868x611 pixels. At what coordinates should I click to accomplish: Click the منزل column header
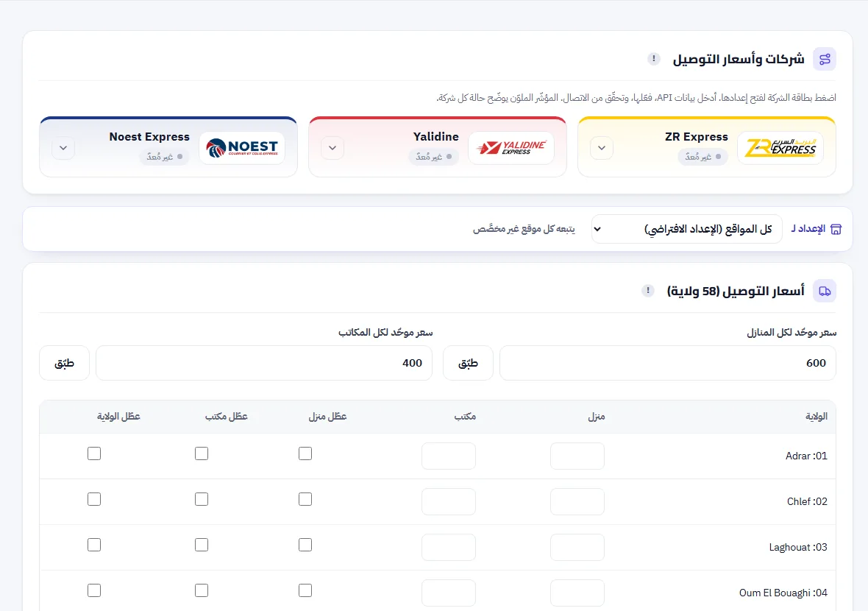coord(596,417)
